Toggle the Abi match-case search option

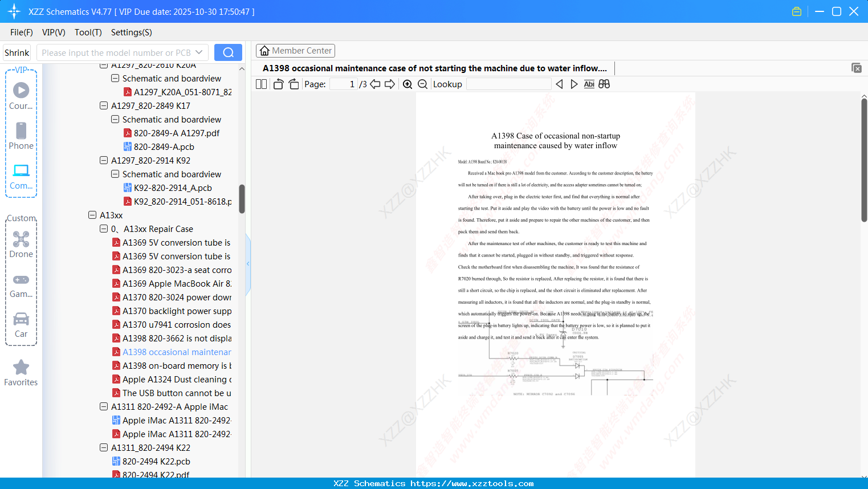coord(589,84)
